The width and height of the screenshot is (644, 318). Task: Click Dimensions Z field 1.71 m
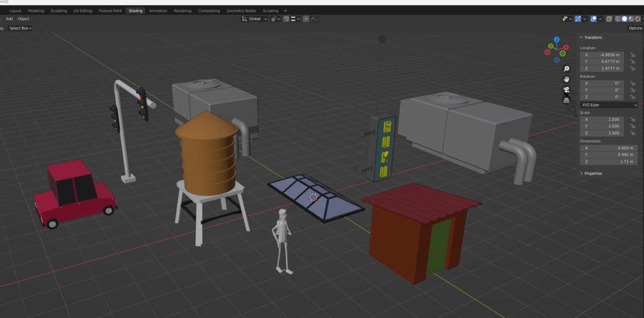[x=609, y=162]
